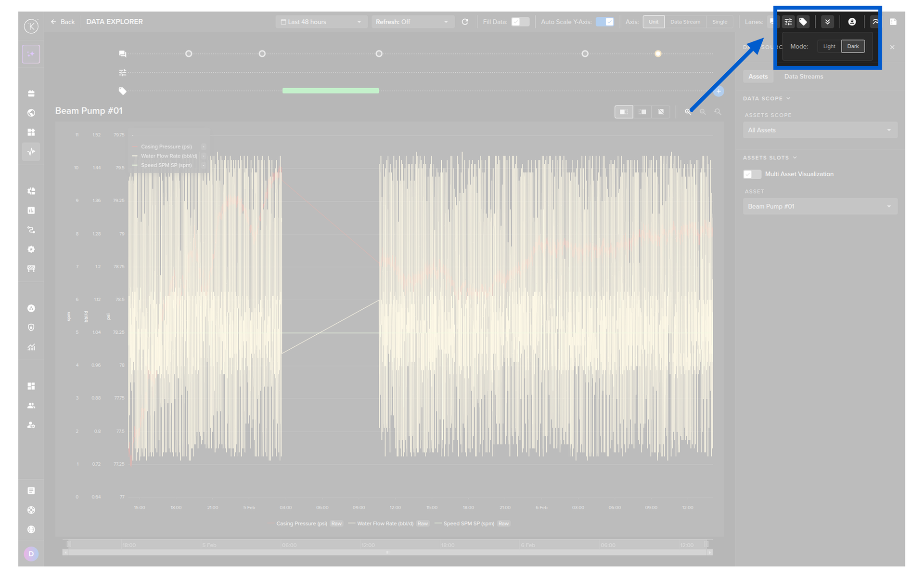
Task: Select the Data Stream axis option
Action: [x=685, y=22]
